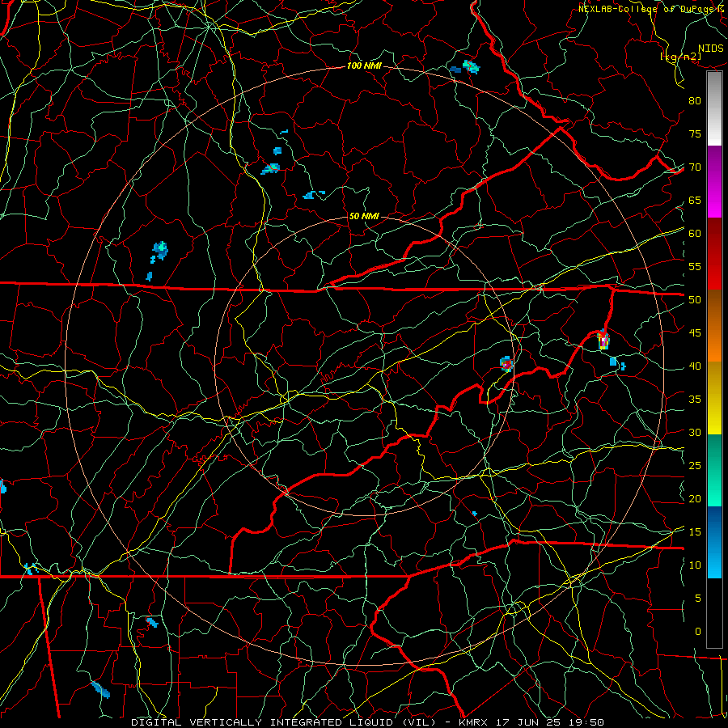Screen dimensions: 728x728
Task: Click the 15 value on the scale
Action: 695,532
